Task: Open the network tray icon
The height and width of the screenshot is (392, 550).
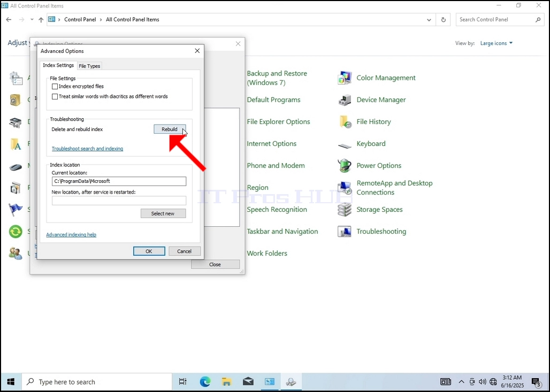Action: coord(493,382)
